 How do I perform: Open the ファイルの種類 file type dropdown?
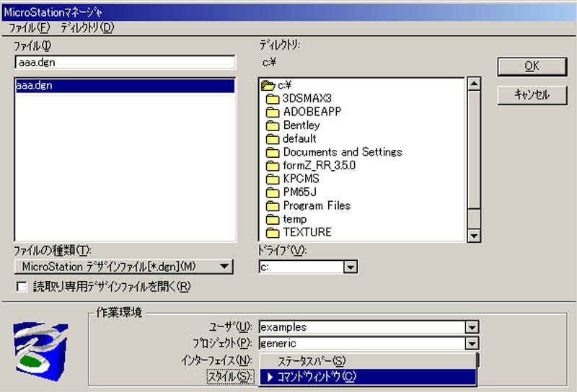click(x=123, y=267)
